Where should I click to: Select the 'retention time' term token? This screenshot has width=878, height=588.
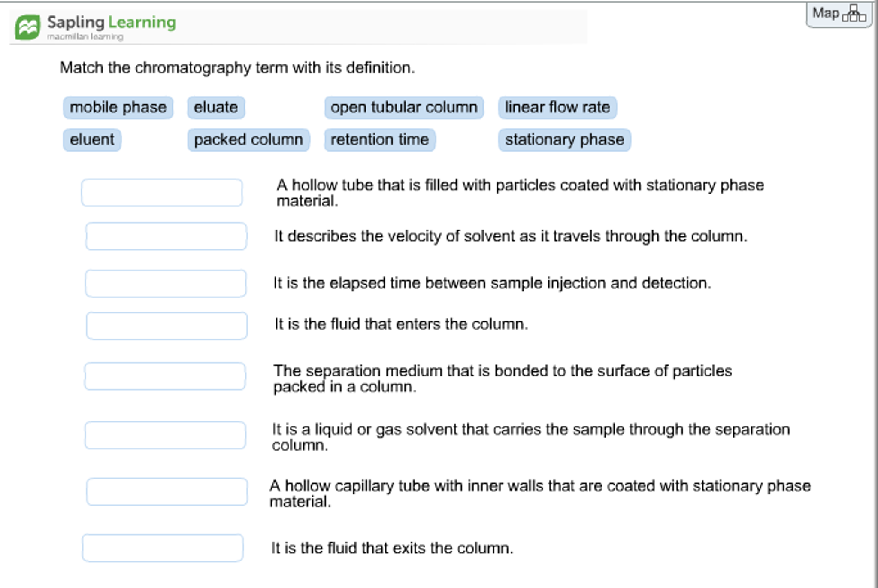coord(379,139)
